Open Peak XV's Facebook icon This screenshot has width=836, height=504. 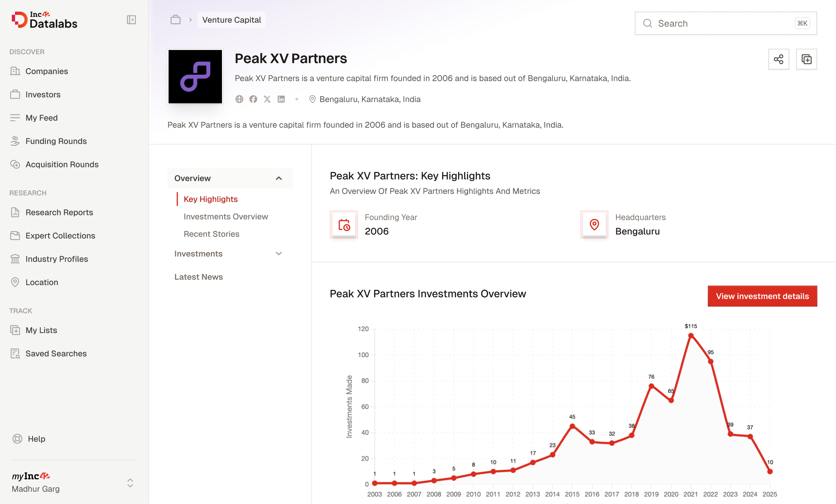pos(253,99)
